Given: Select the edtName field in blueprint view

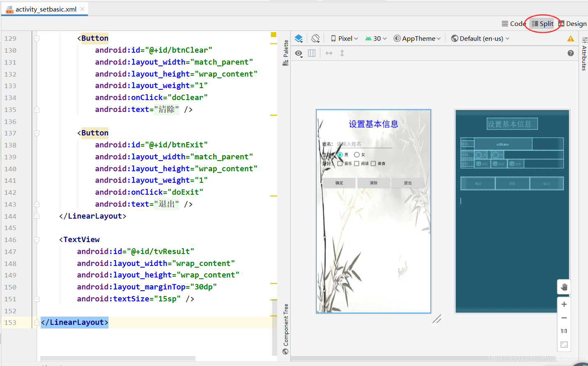Looking at the screenshot, I should [503, 144].
